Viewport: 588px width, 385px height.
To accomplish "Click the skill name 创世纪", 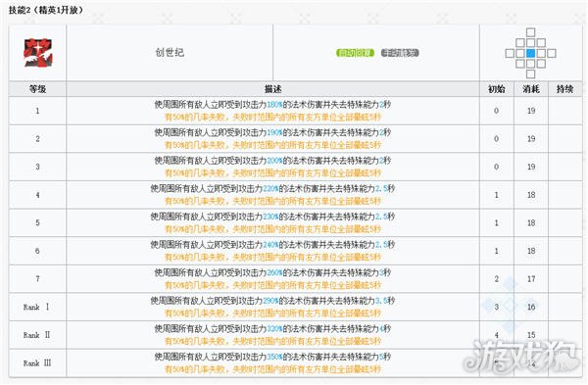I will (170, 53).
